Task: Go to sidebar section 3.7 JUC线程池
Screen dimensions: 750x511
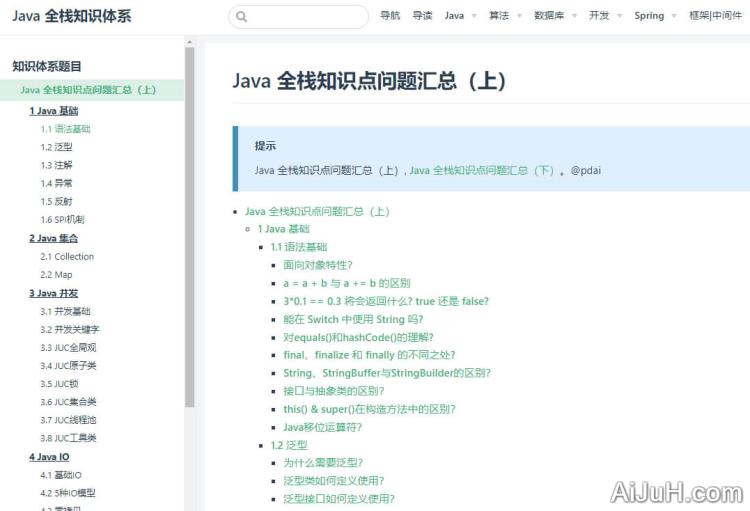Action: coord(68,420)
